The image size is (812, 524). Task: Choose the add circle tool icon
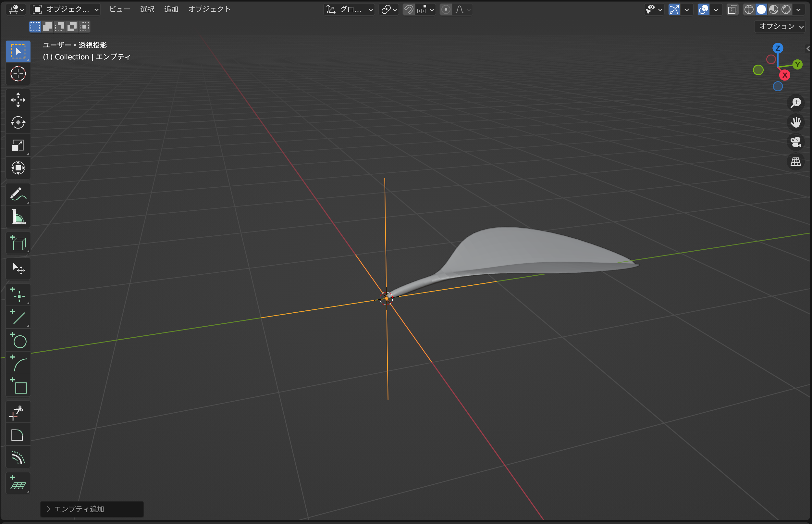[18, 340]
